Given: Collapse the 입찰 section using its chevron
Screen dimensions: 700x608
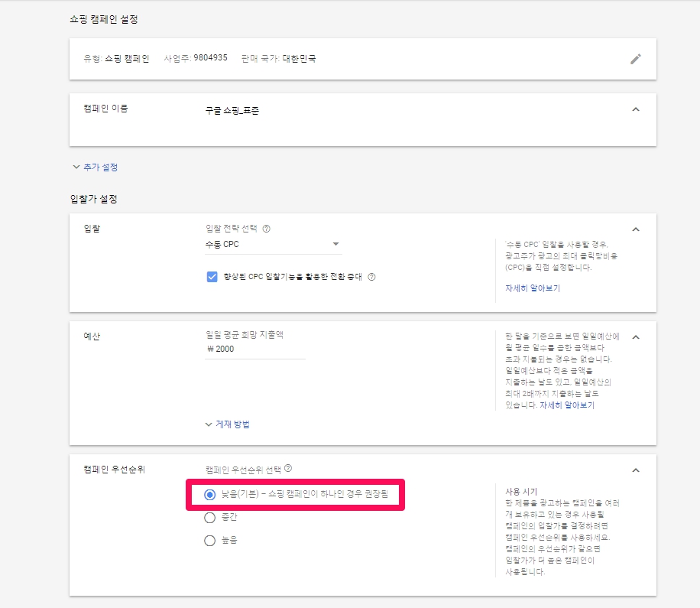Looking at the screenshot, I should [x=635, y=229].
